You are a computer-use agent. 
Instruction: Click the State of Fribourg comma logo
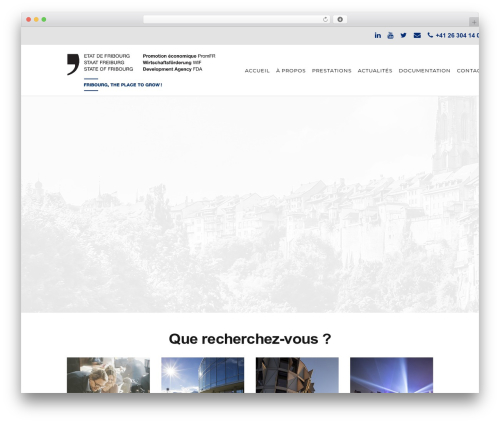(73, 64)
